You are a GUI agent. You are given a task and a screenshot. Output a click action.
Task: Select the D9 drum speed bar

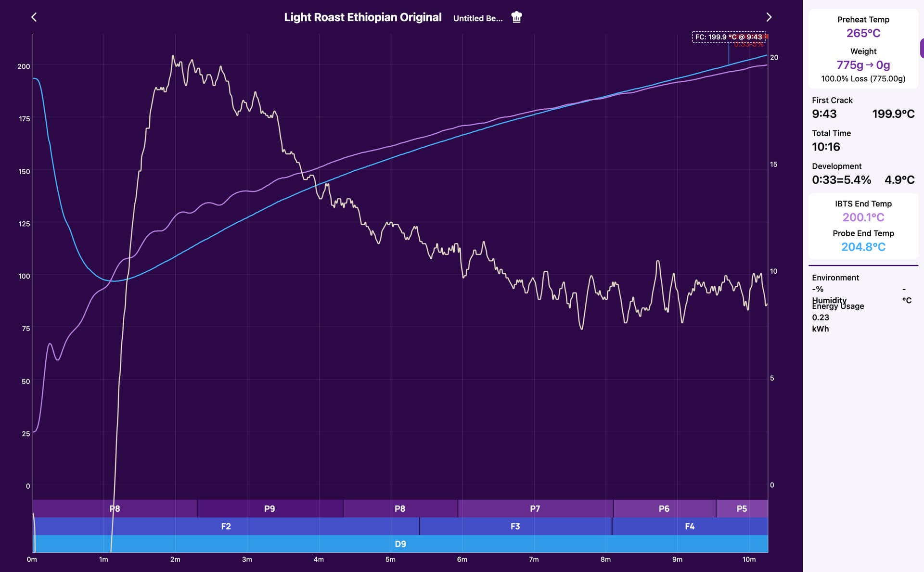click(x=400, y=544)
